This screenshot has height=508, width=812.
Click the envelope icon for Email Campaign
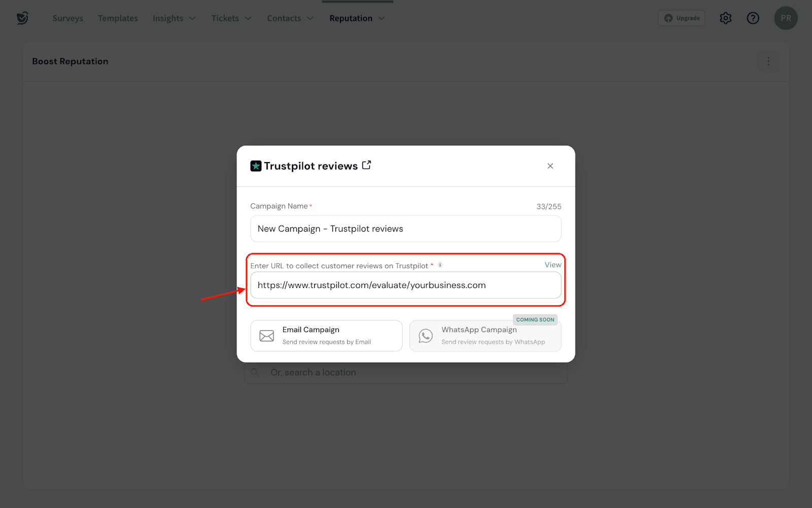click(x=266, y=336)
